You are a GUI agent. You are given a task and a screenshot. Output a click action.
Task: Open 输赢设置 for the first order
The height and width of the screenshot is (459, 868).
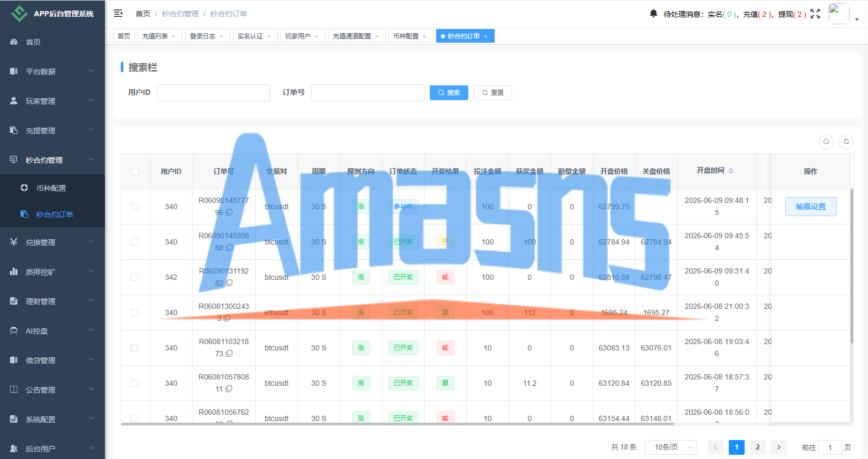[811, 207]
